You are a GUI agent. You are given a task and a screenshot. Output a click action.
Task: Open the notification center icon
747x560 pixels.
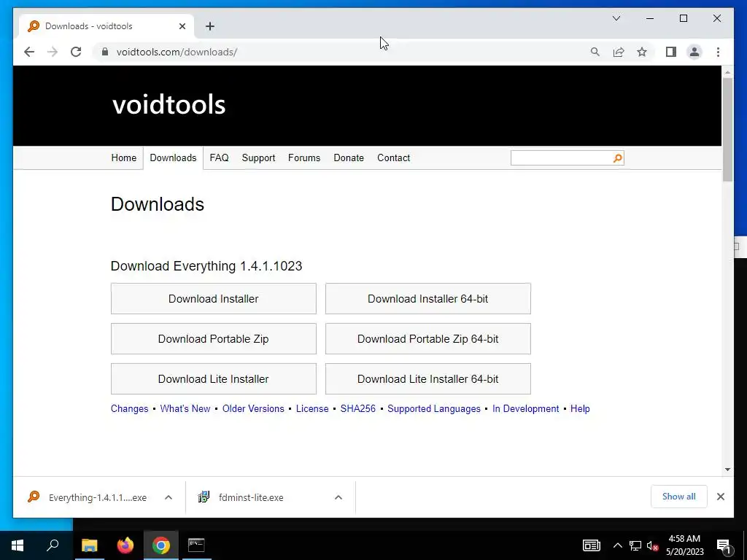pos(724,545)
